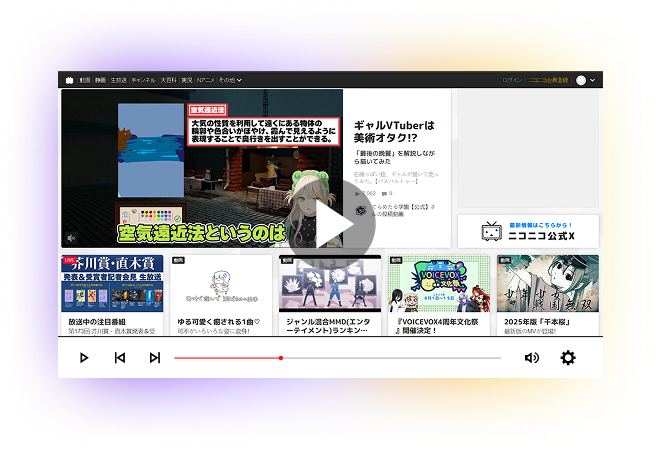The image size is (661, 450).
Task: Unmute the featured video via speaker icon
Action: pyautogui.click(x=71, y=238)
